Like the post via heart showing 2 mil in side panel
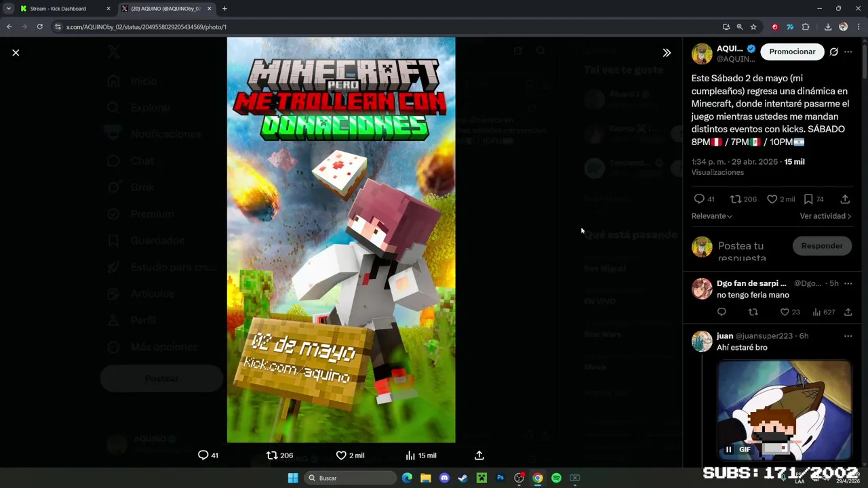This screenshot has height=488, width=868. (x=772, y=199)
